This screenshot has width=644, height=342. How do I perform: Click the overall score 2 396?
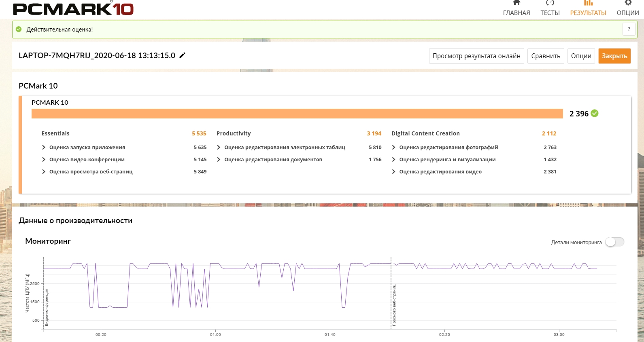[x=579, y=114]
